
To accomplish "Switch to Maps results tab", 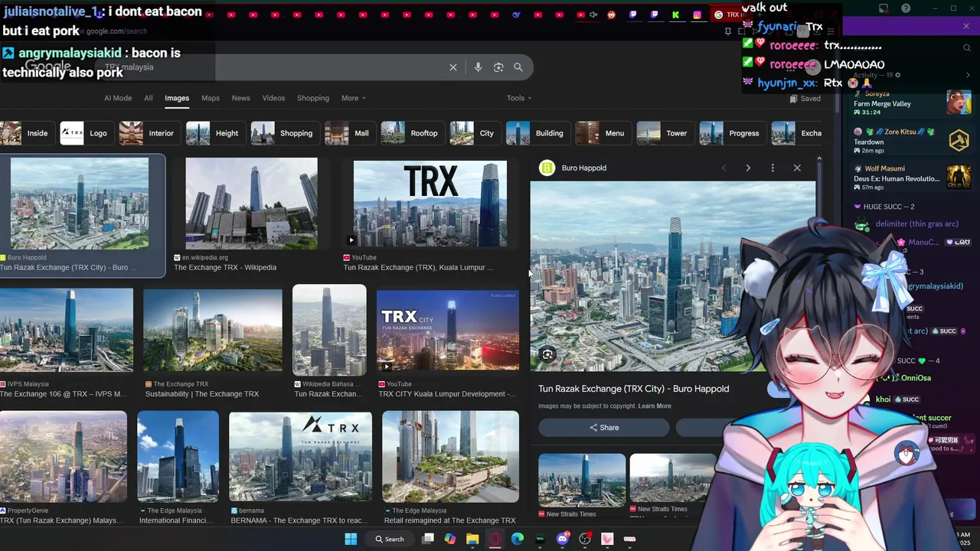I will (x=211, y=98).
